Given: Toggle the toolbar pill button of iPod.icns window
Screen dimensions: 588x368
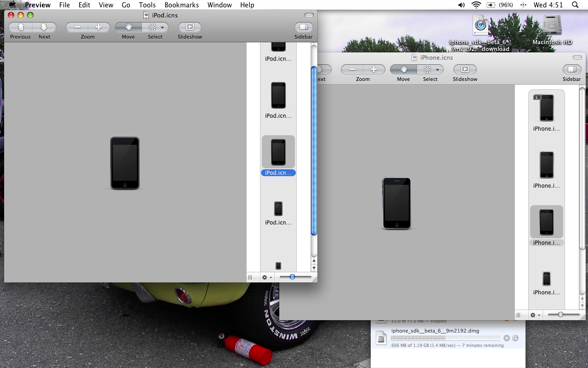Looking at the screenshot, I should click(309, 15).
